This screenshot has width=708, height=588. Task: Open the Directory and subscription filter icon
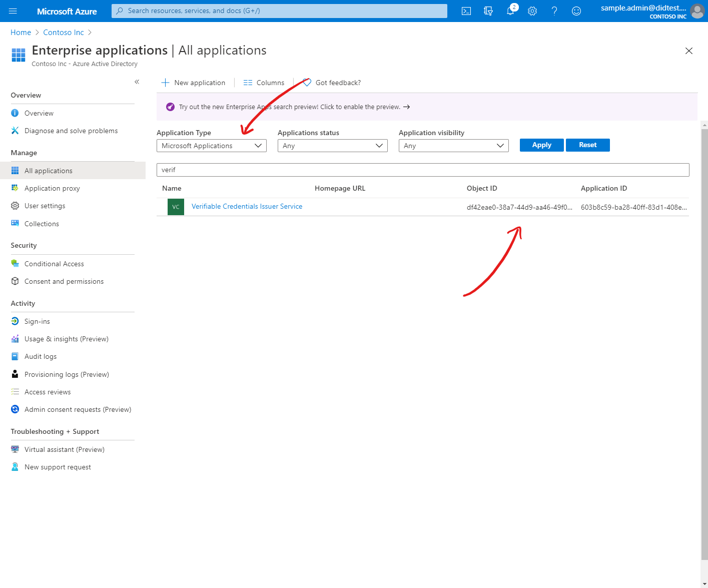tap(488, 11)
